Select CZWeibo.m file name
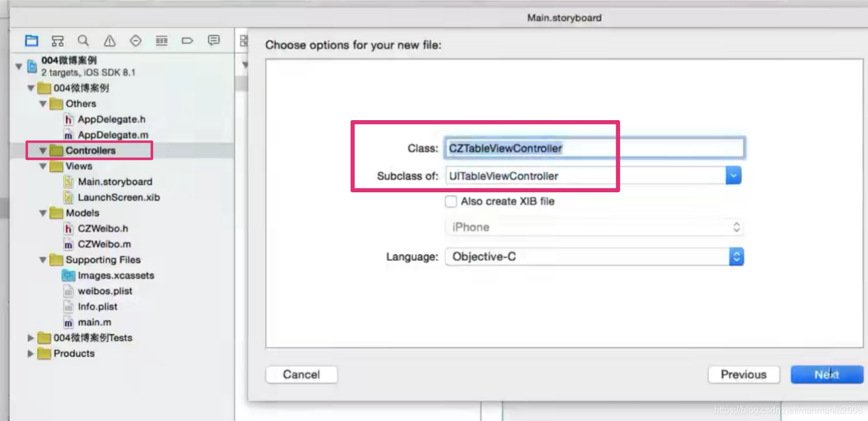 (105, 244)
